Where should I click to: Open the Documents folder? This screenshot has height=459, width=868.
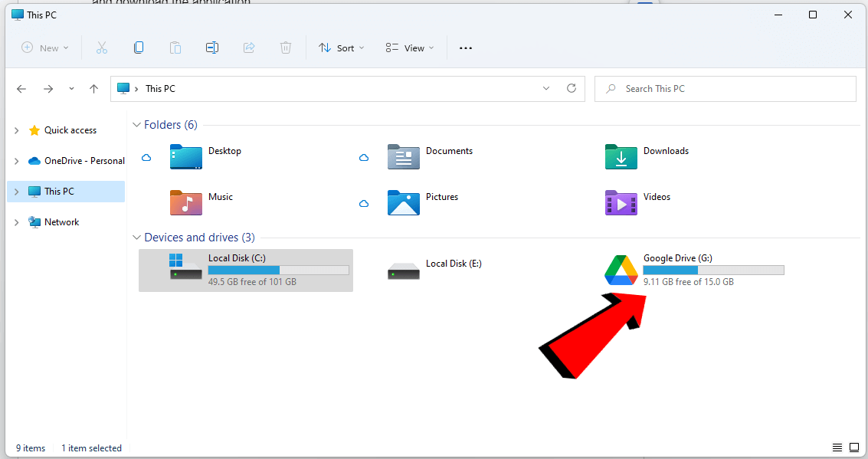(x=450, y=150)
